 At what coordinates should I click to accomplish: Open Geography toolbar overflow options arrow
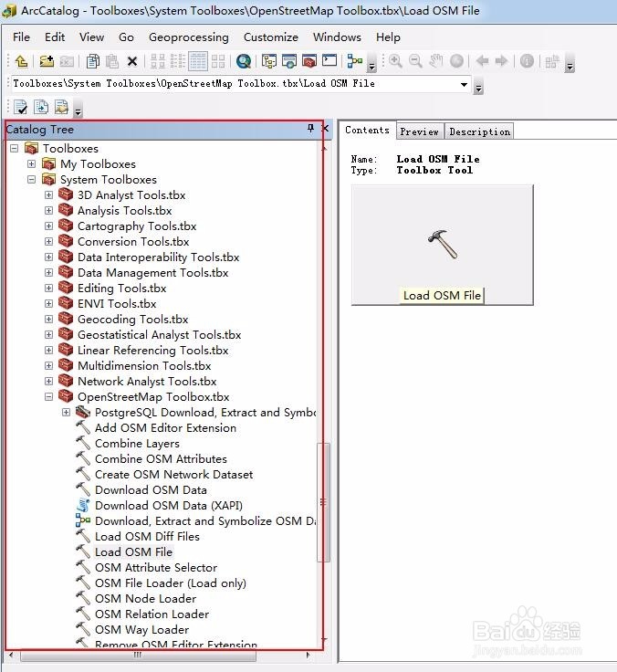pos(570,62)
